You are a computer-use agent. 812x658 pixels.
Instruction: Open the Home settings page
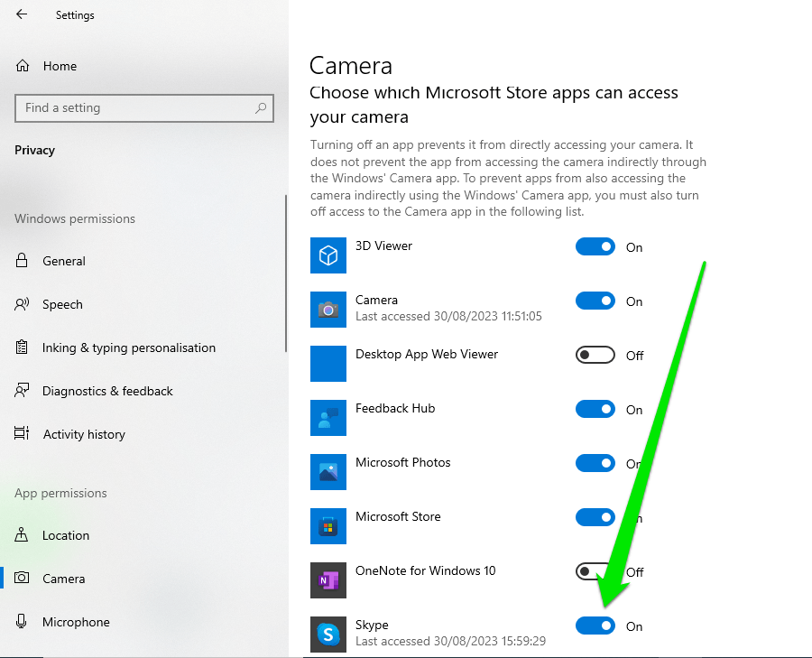tap(143, 66)
